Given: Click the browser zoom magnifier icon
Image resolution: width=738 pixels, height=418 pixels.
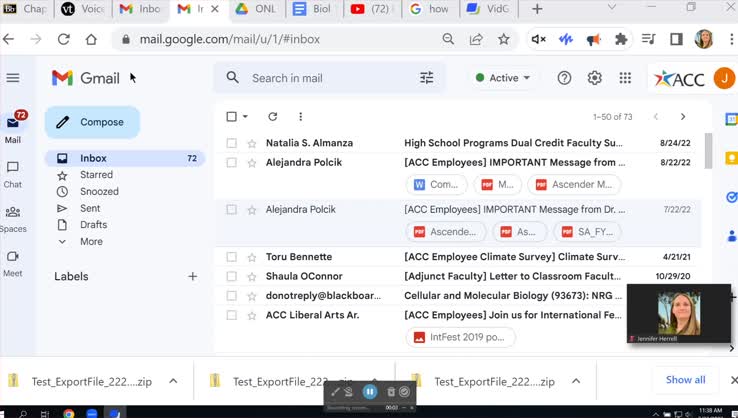Looking at the screenshot, I should [x=448, y=39].
